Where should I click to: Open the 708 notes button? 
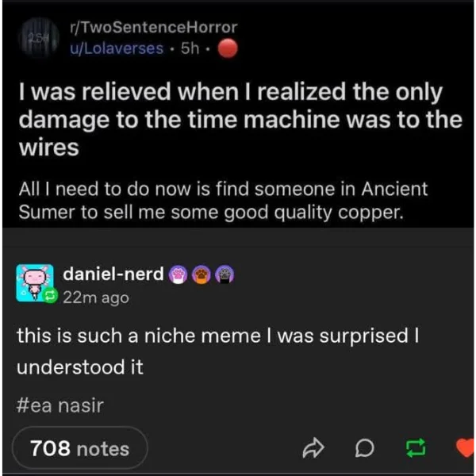coord(80,448)
